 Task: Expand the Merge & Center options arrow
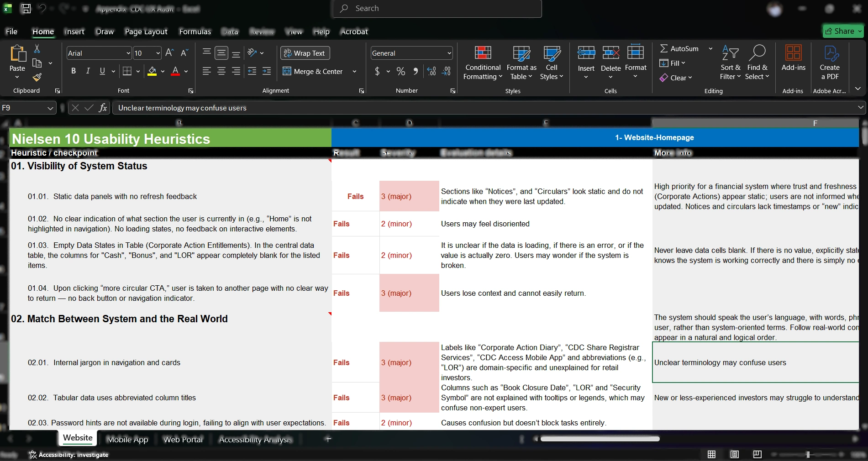(354, 71)
